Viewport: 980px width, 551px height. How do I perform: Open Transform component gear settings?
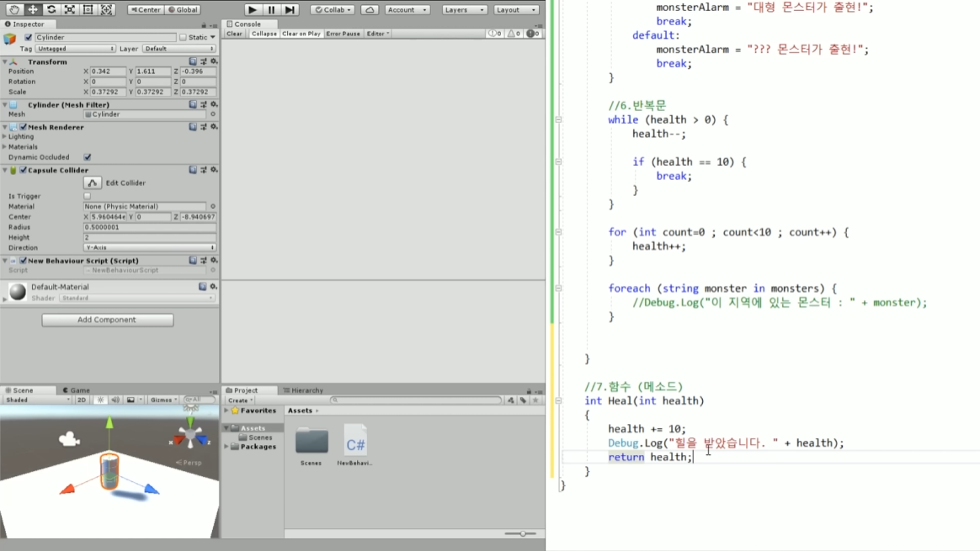[x=214, y=61]
